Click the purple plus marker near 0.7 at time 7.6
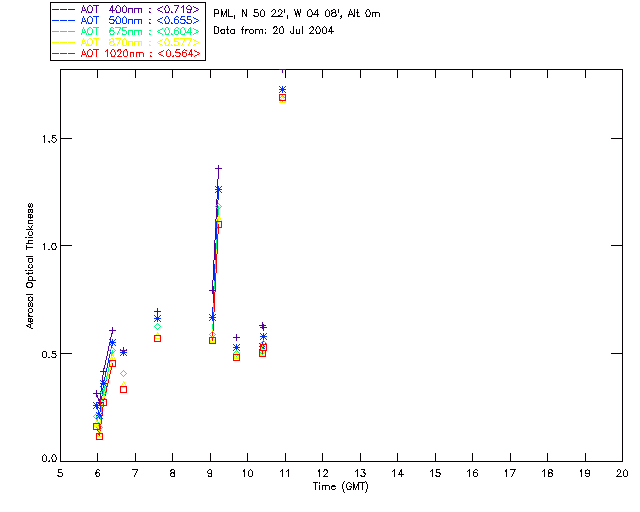 [x=158, y=312]
